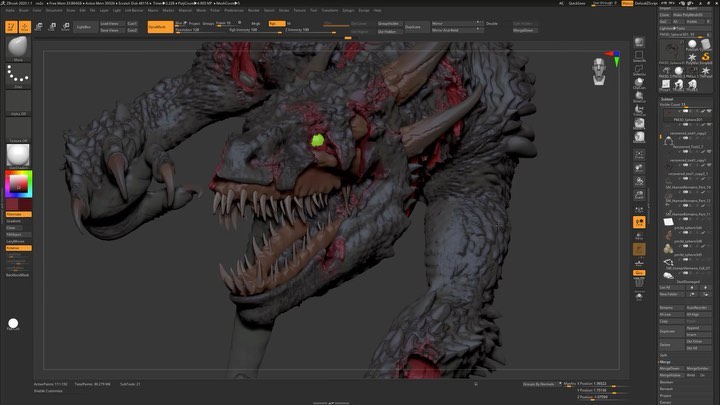Screen dimensions: 720x405
Task: Open the Alpha Off selector
Action: click(18, 103)
